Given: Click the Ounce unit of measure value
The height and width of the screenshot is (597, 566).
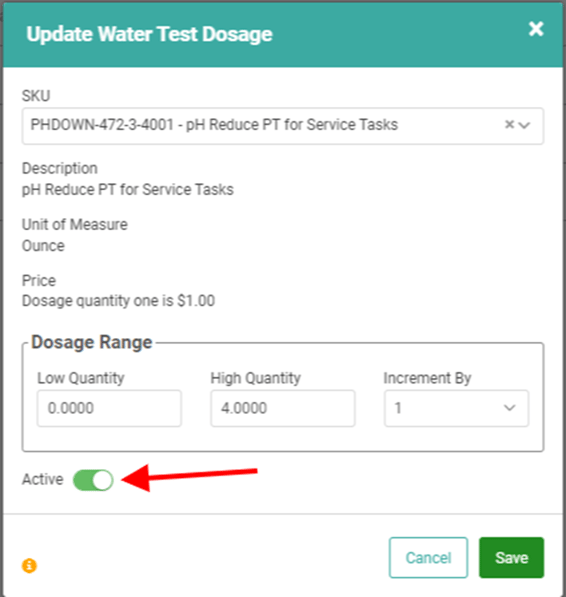Looking at the screenshot, I should [43, 246].
